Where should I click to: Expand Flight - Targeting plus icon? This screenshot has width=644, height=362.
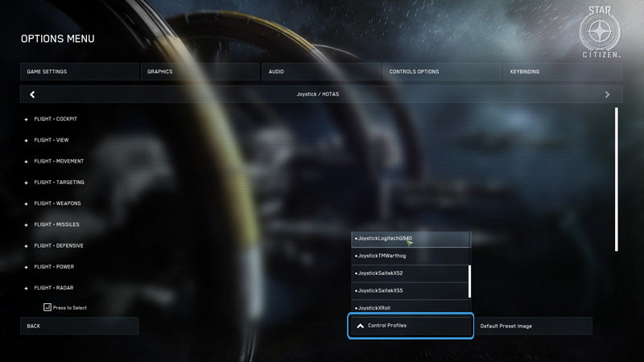[x=27, y=183]
